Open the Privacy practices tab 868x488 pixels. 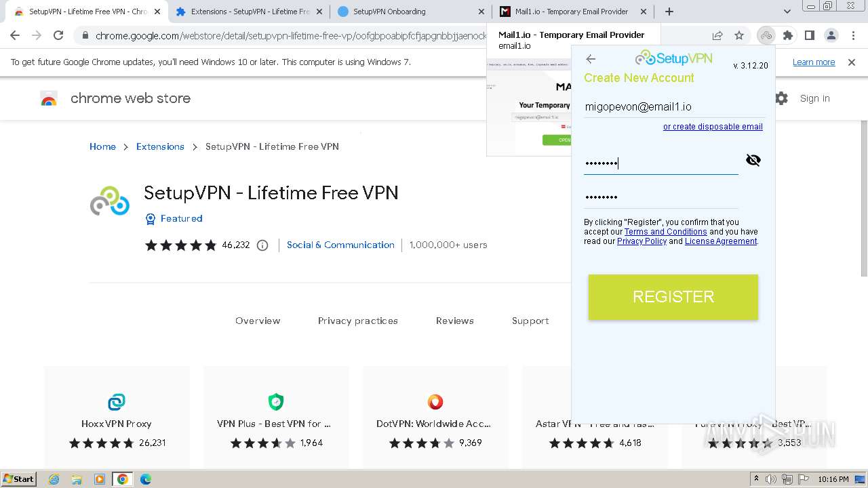click(x=357, y=321)
